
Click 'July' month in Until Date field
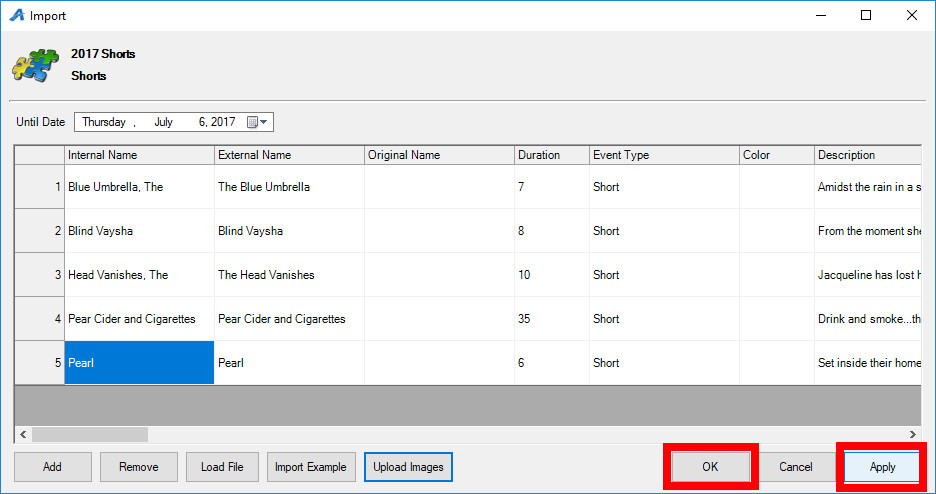pyautogui.click(x=163, y=122)
